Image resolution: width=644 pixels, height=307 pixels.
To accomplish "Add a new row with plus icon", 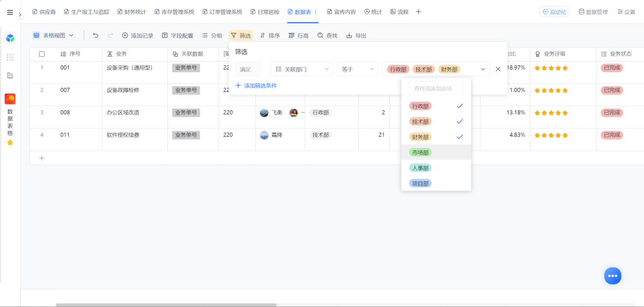I will coord(42,158).
